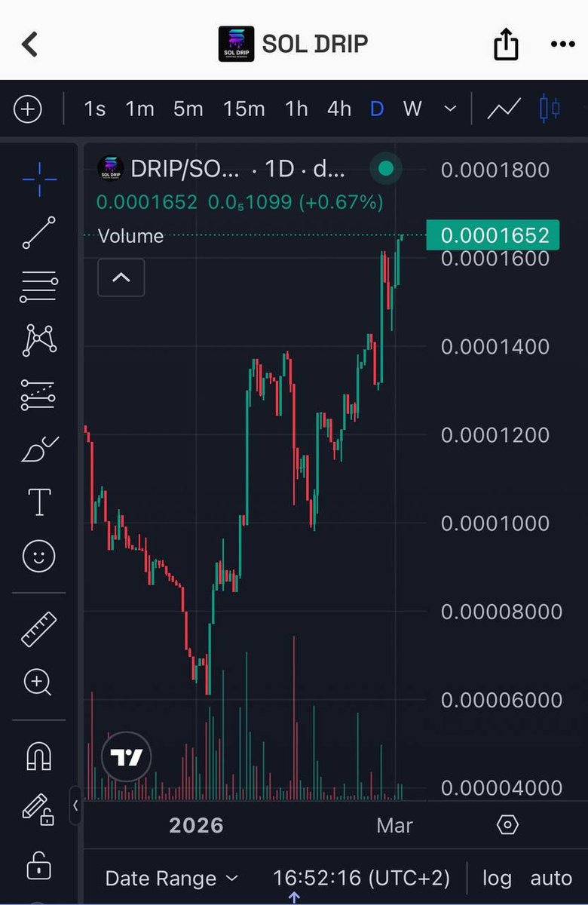This screenshot has height=905, width=588.
Task: Select the XABCD pattern tool
Action: pos(39,340)
